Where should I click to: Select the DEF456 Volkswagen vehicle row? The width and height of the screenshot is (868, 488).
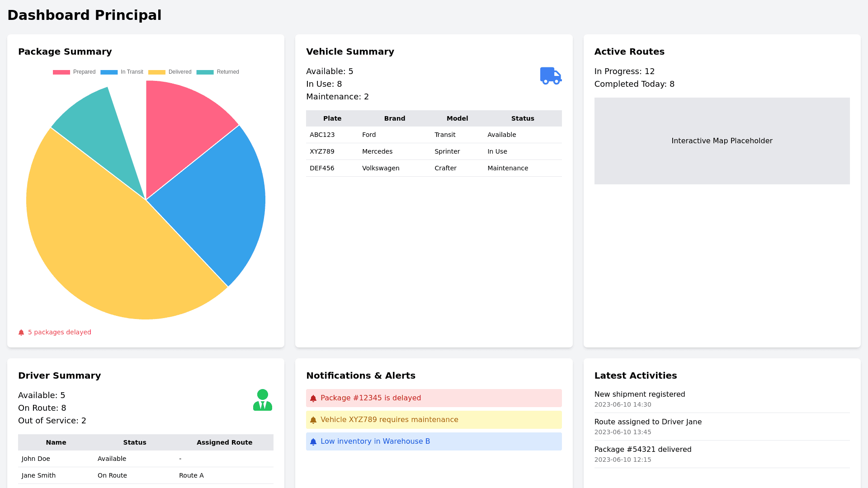434,168
